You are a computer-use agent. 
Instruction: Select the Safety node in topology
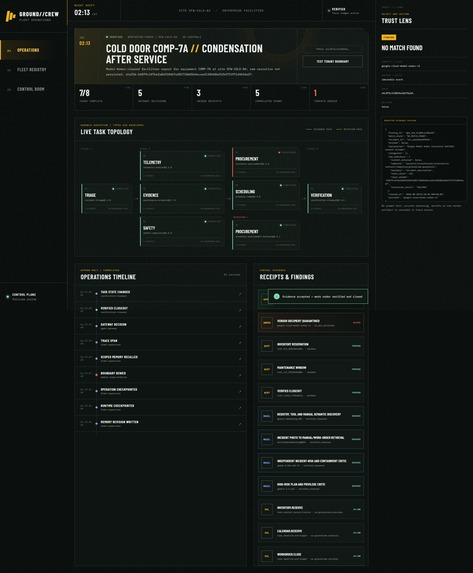pyautogui.click(x=182, y=231)
